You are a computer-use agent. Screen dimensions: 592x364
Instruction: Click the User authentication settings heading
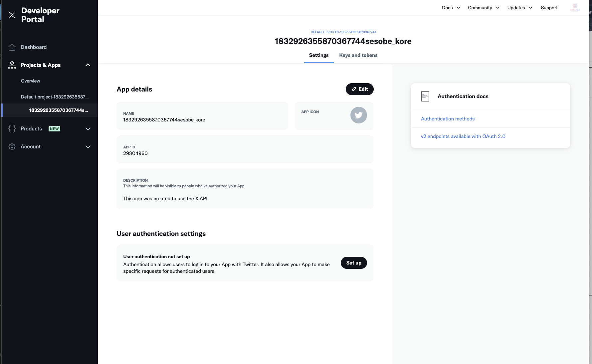coord(161,234)
